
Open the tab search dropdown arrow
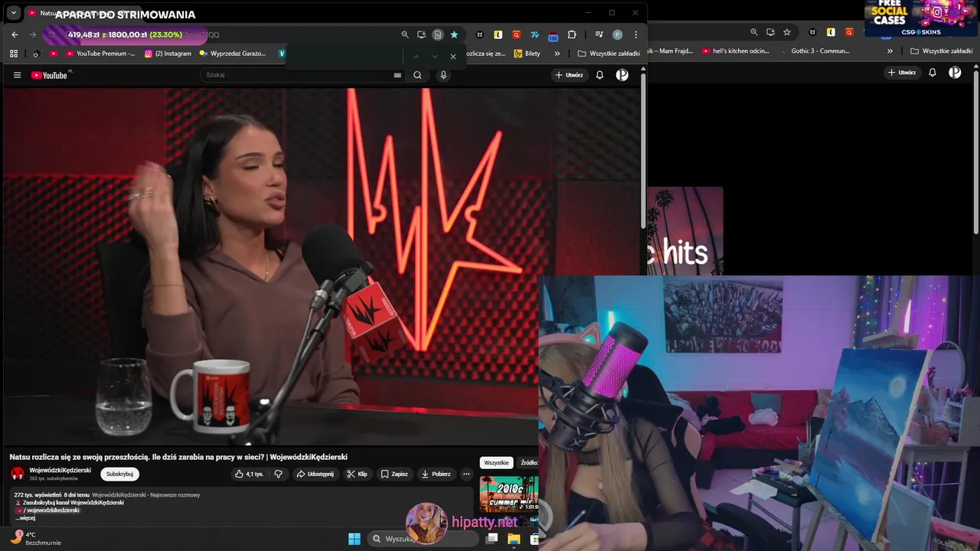(x=13, y=13)
